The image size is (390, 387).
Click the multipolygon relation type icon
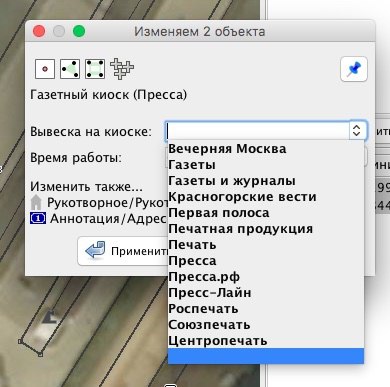point(122,69)
